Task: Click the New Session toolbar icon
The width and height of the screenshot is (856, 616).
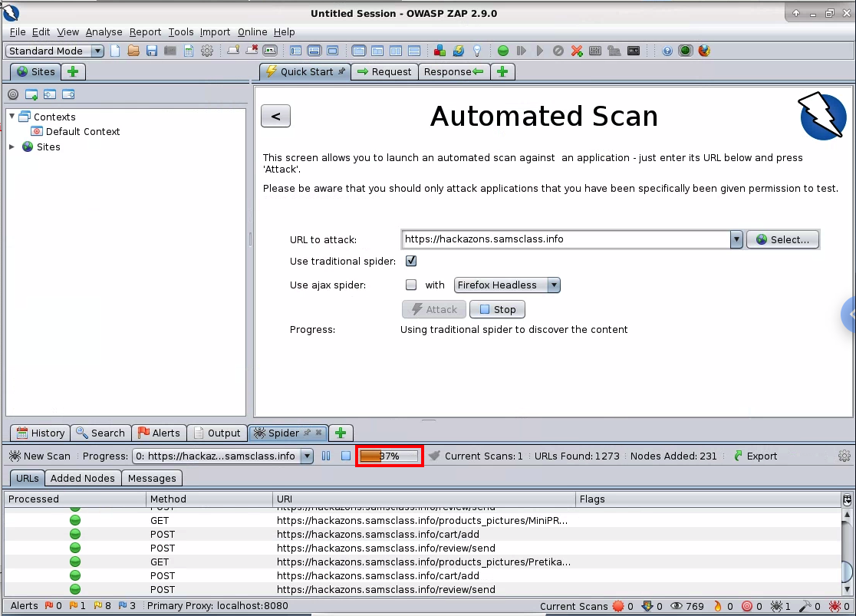Action: click(116, 51)
